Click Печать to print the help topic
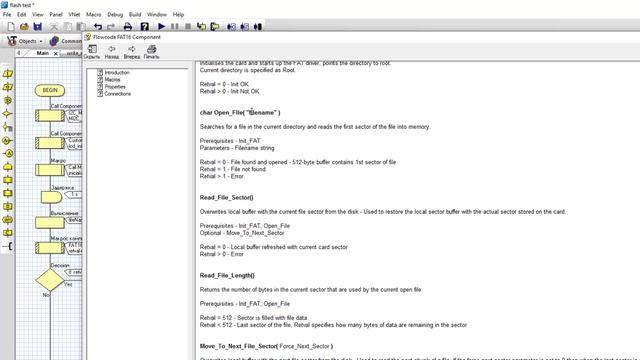The height and width of the screenshot is (360, 640). pos(151,51)
